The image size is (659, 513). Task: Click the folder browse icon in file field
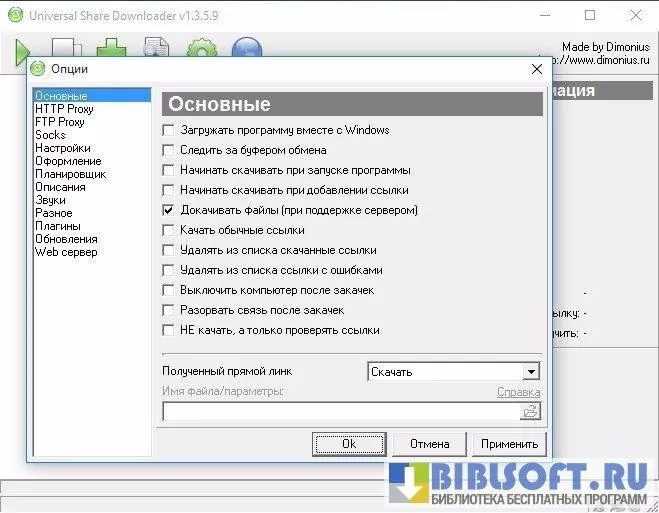click(x=530, y=411)
